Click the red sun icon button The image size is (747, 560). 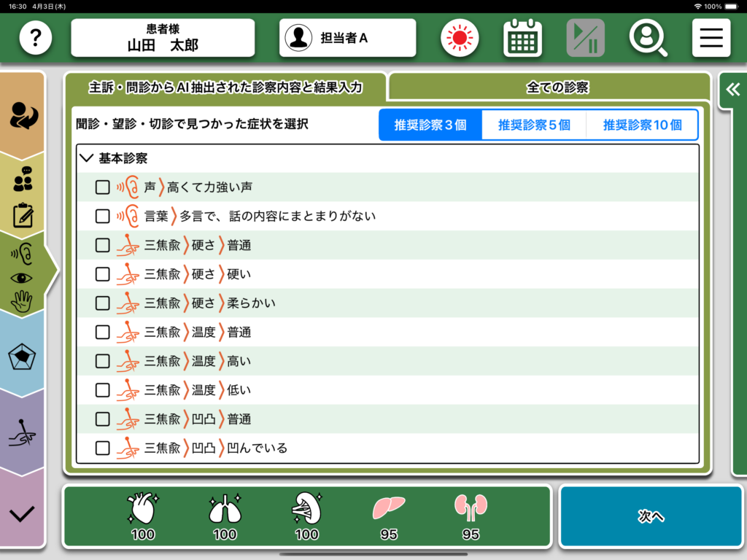[x=460, y=38]
